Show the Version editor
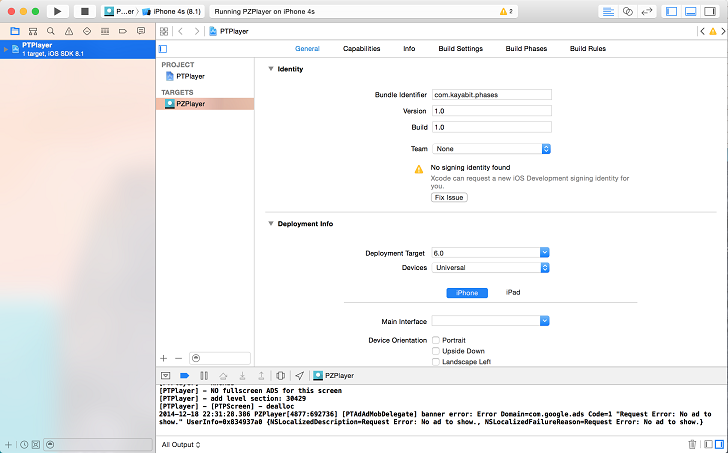This screenshot has height=453, width=728. (647, 12)
